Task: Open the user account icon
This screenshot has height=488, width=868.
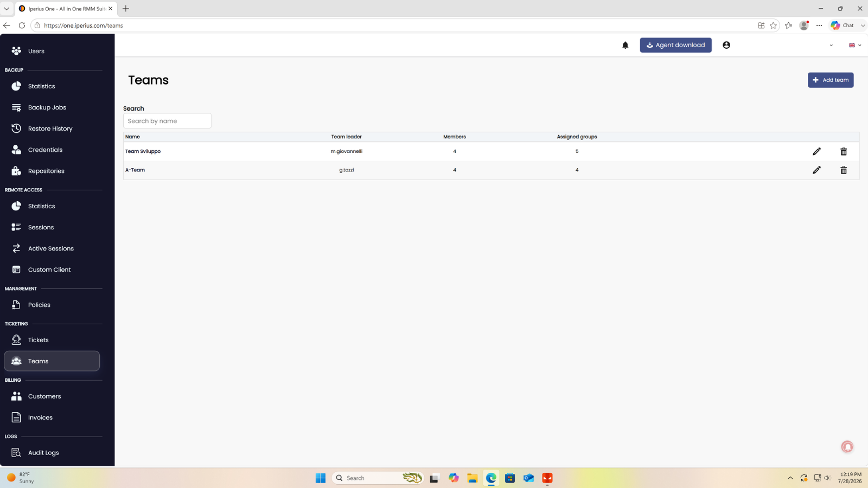Action: (726, 45)
